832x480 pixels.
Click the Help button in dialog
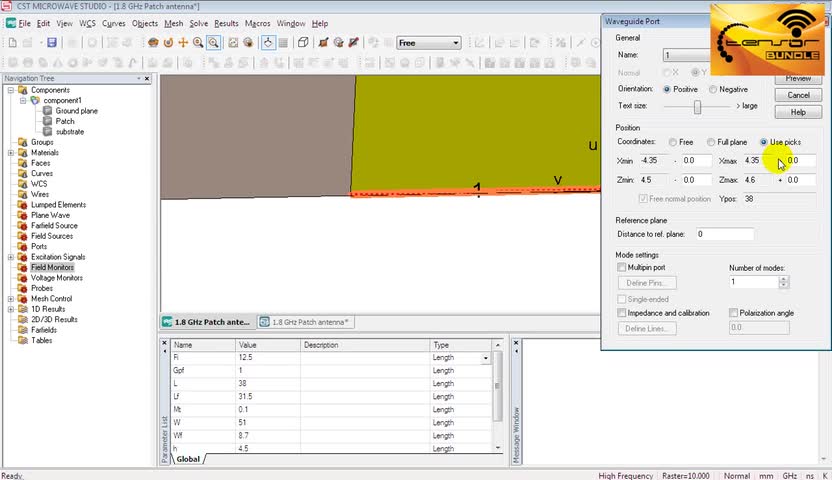point(798,112)
